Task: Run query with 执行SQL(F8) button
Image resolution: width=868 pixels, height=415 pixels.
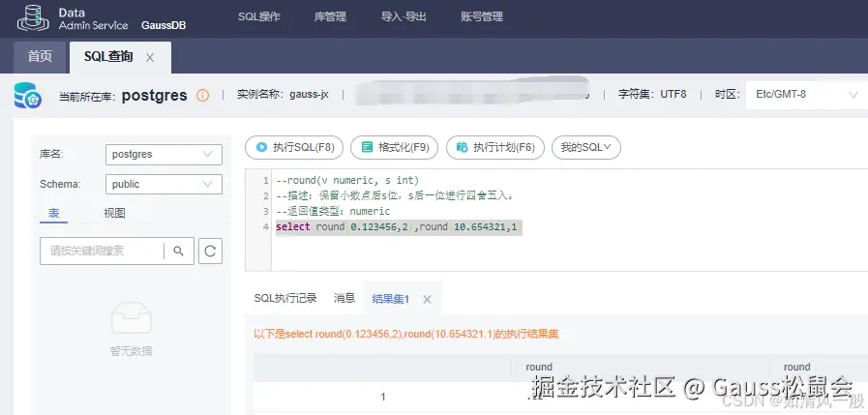Action: [x=294, y=147]
